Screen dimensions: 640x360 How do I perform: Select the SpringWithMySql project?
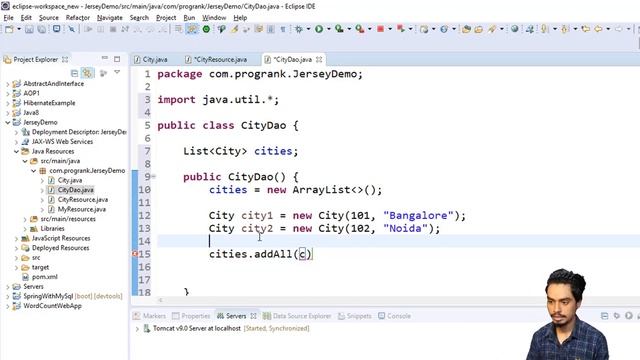click(x=48, y=296)
